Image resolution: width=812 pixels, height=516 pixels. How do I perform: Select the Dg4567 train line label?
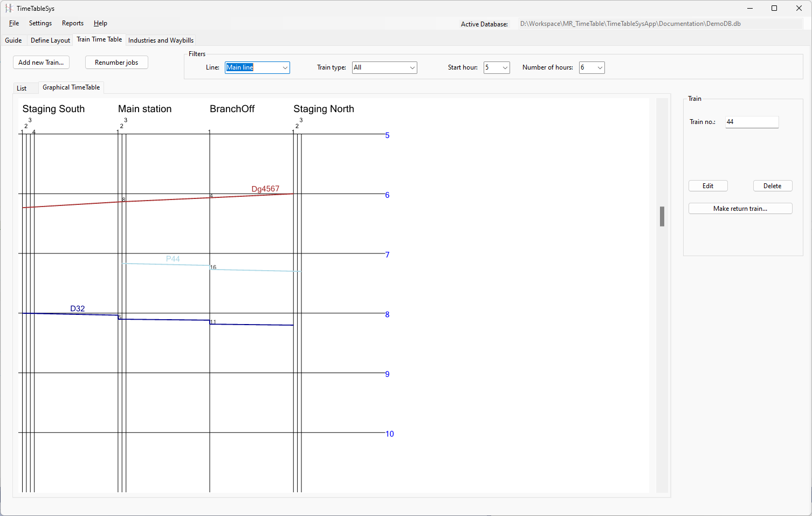point(265,189)
